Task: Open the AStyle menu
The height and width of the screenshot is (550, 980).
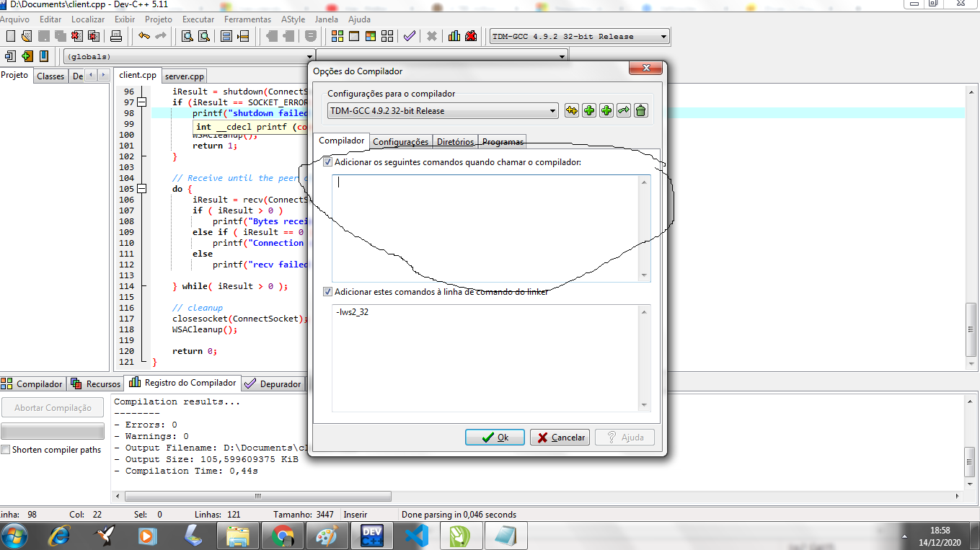Action: [293, 19]
